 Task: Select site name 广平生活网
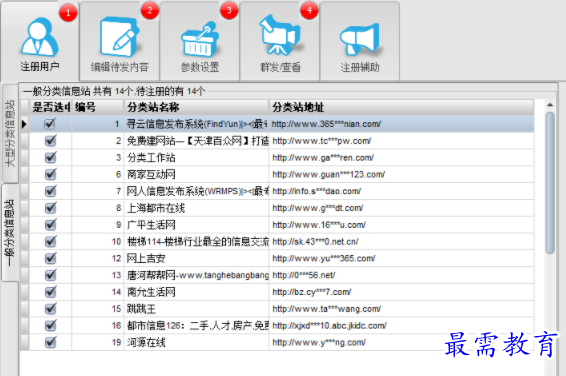(151, 225)
